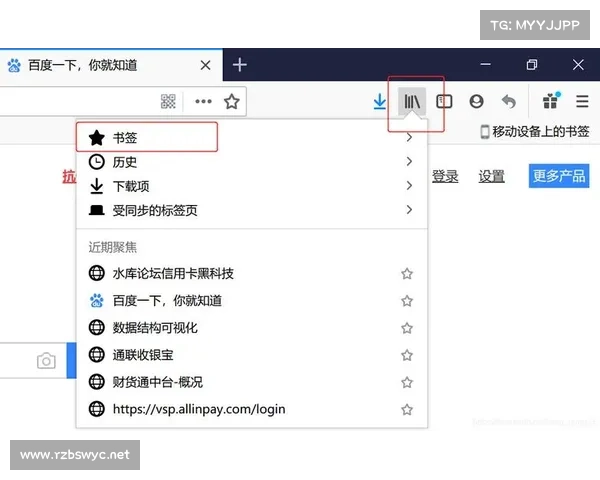
Task: Click the 设置 link on Baidu page
Action: click(x=492, y=176)
